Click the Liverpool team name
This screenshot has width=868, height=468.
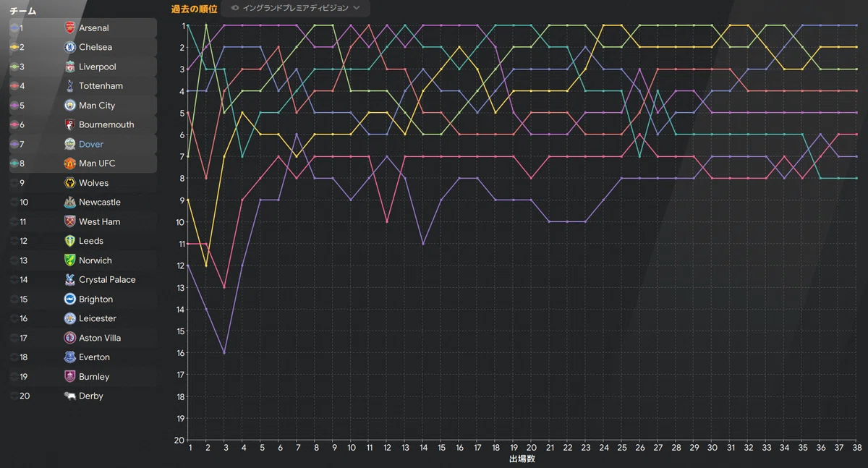coord(98,67)
